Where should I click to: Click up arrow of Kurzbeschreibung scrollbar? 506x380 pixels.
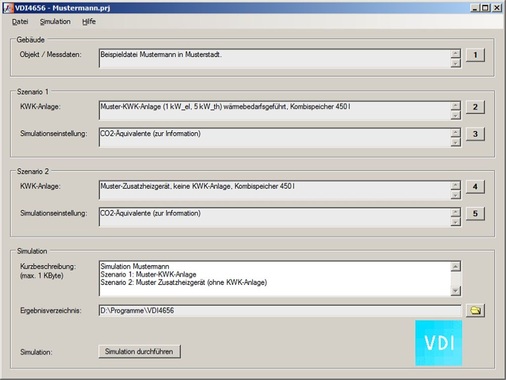click(456, 266)
